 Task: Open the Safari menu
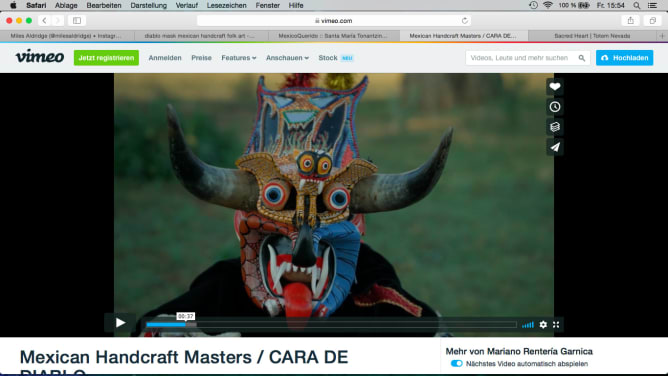click(36, 5)
